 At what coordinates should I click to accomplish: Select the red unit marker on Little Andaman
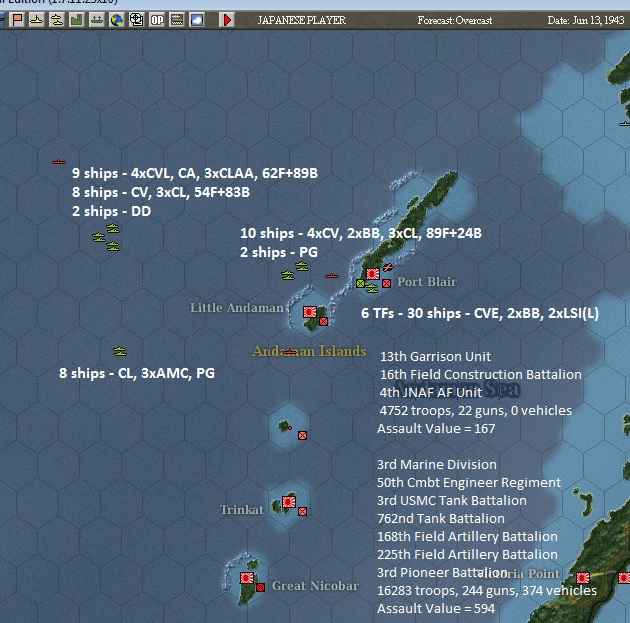(323, 321)
